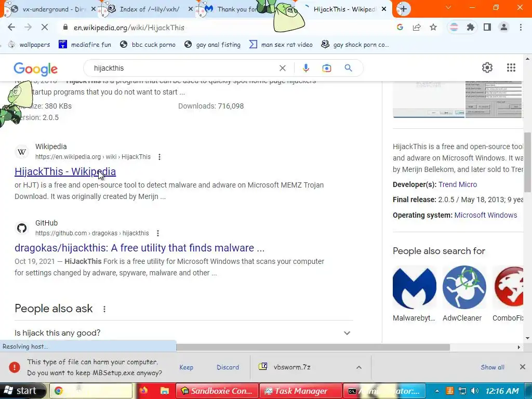The image size is (532, 399).
Task: Follow the Trend Micro developer link
Action: click(x=458, y=184)
